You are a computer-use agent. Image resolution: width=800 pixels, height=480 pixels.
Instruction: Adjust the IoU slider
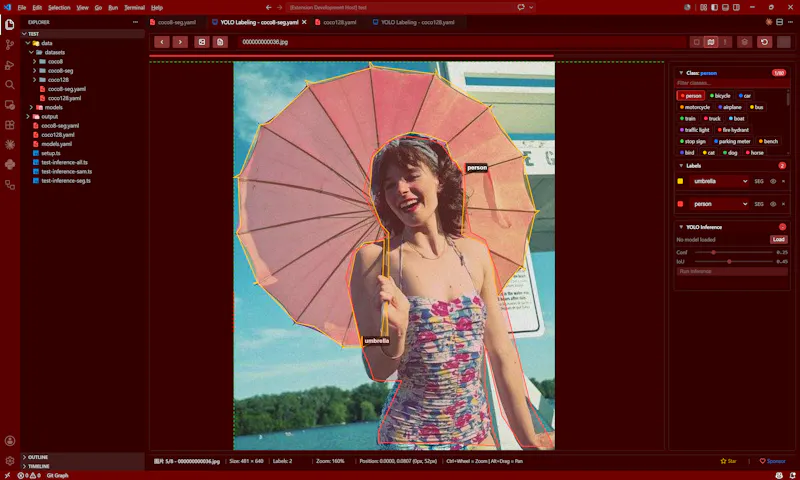pos(734,261)
